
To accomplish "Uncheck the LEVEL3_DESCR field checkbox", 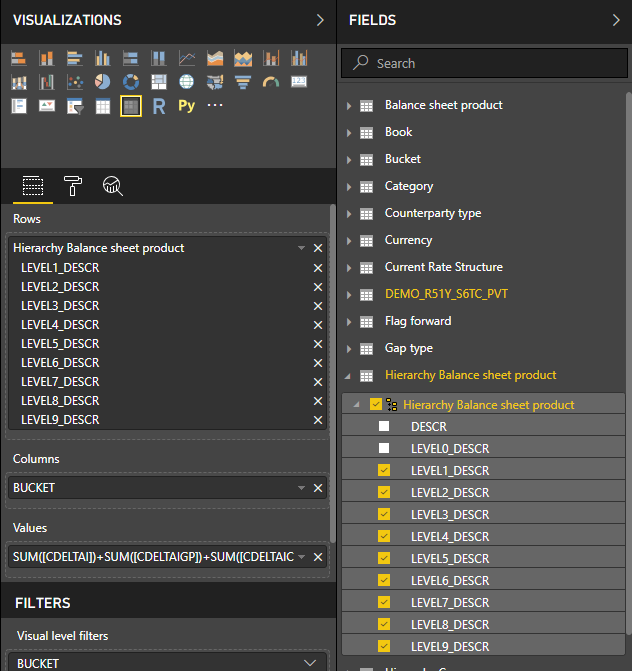I will 384,514.
